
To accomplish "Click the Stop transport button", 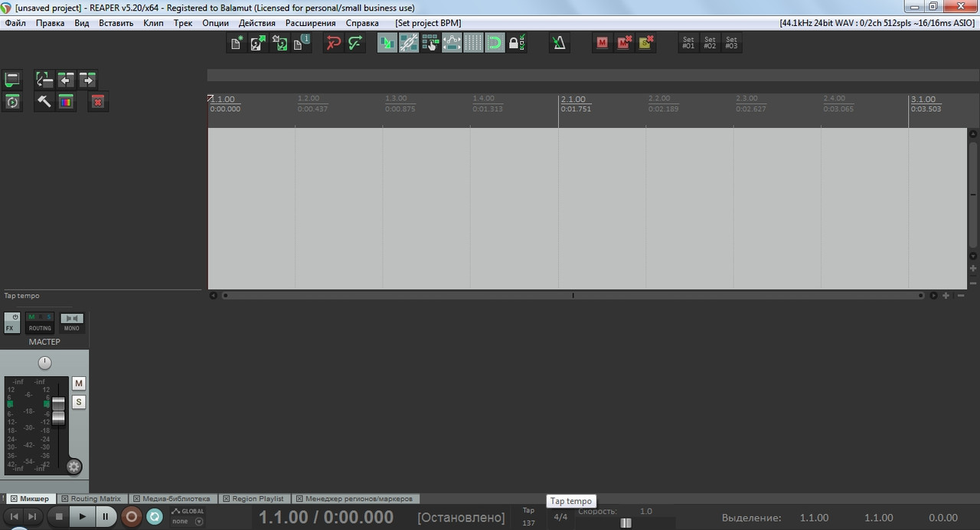I will 59,517.
